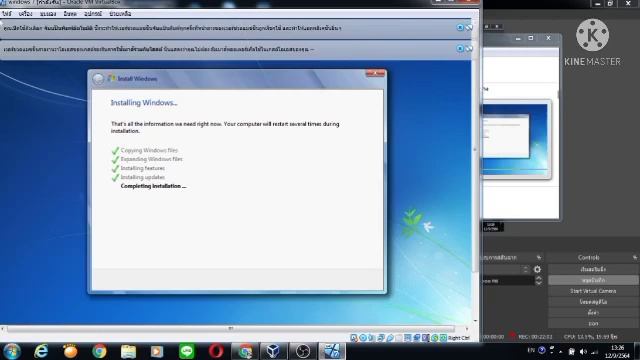Open the ไฟล์ menu in VirtualBox
Viewport: 640px width, 360px height.
pos(7,13)
